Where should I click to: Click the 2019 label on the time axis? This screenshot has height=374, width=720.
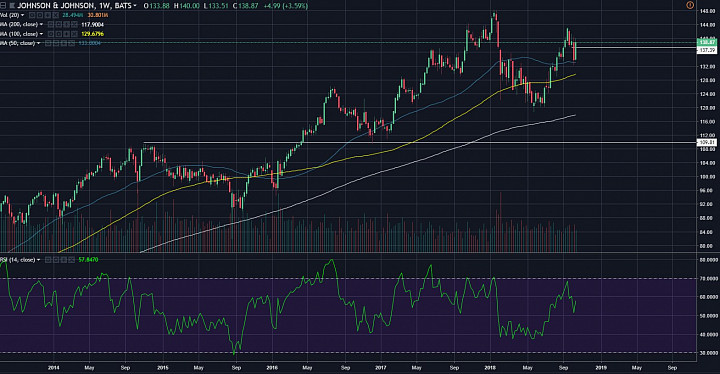601,368
